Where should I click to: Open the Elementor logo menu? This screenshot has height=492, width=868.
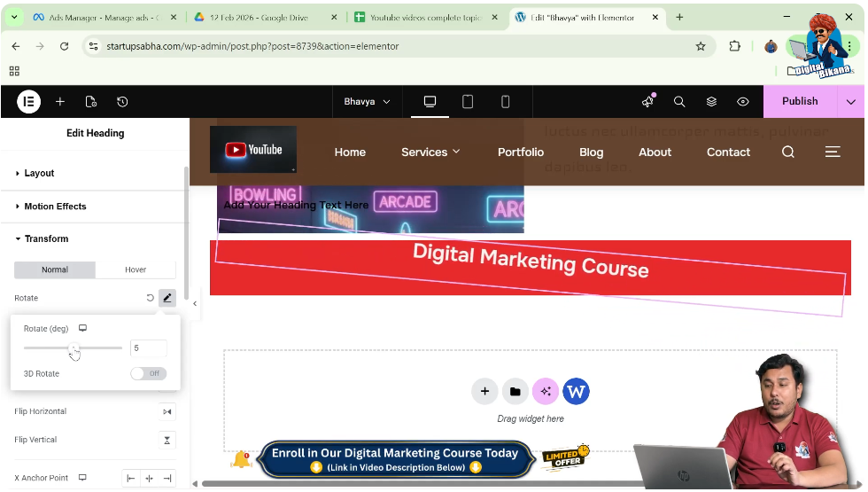pos(28,102)
